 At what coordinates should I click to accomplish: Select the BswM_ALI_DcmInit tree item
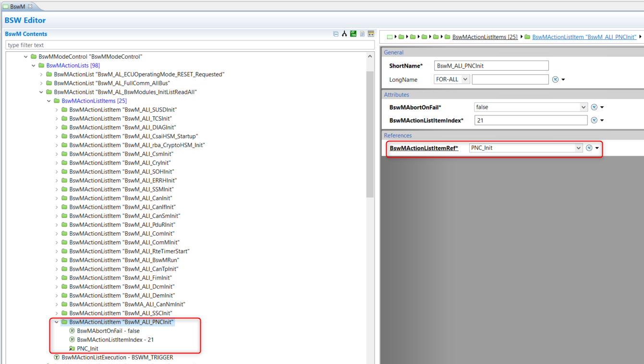point(122,287)
